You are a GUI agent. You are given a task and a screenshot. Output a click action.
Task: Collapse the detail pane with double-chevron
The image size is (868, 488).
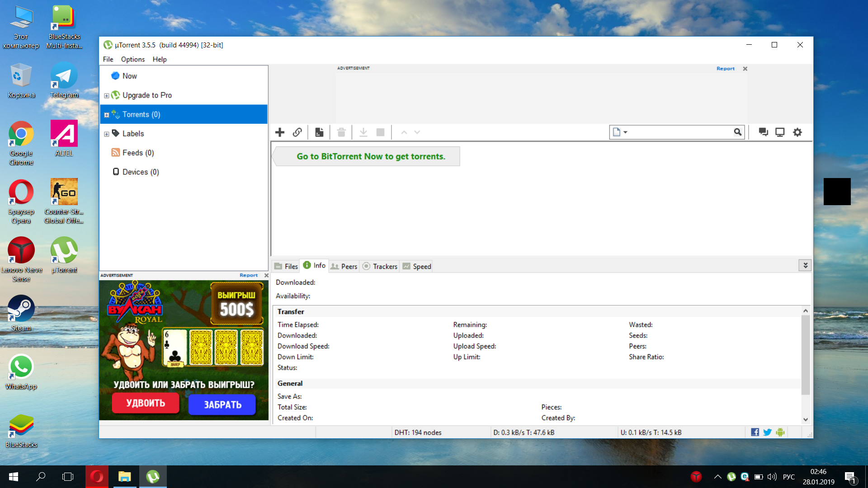pyautogui.click(x=805, y=266)
